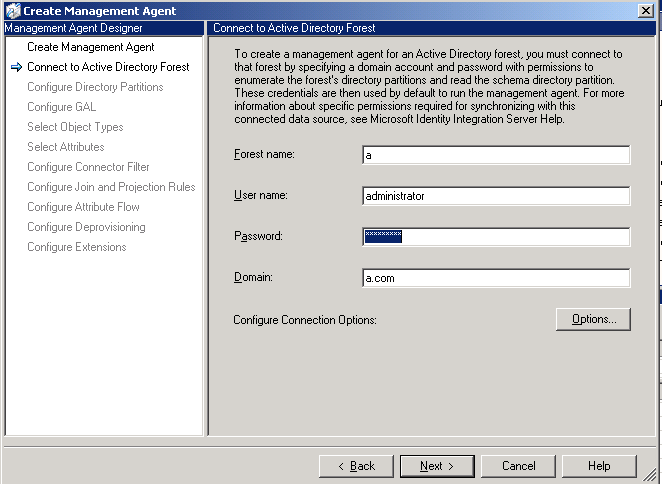Click the User name field containing administrator
Screen dimensions: 662x484
click(x=496, y=196)
